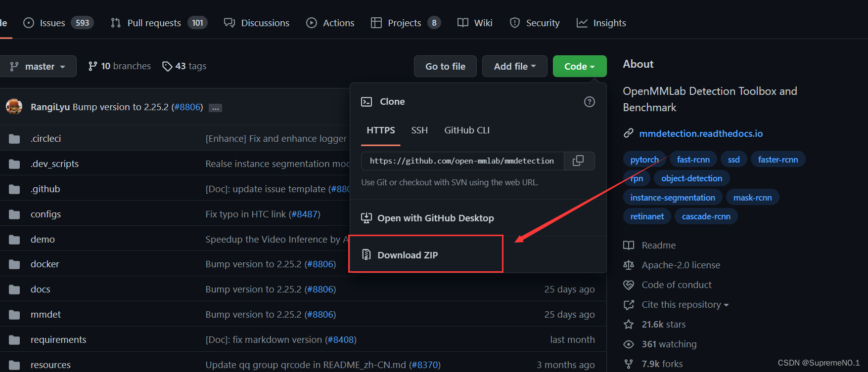Expand the Add file dropdown

pos(515,66)
